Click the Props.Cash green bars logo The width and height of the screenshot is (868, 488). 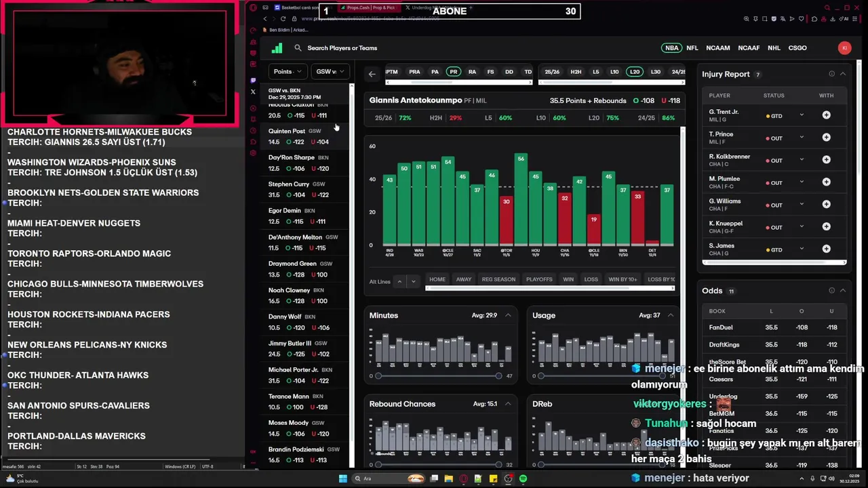[x=277, y=48]
